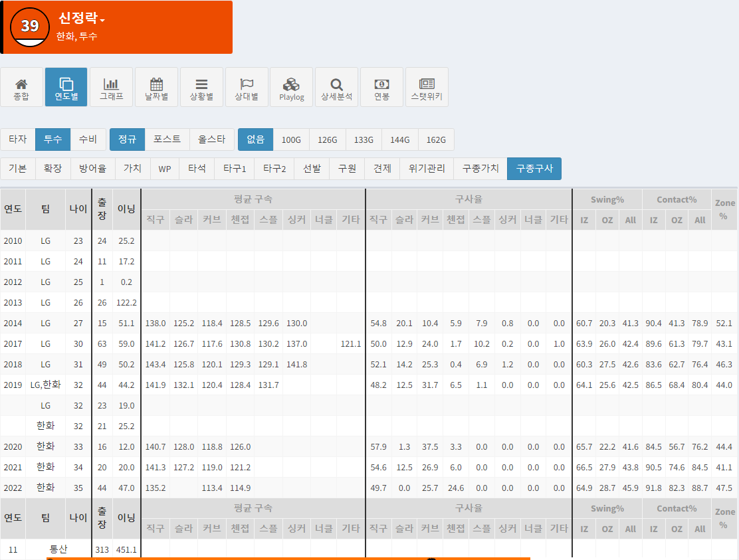Switch to 타자 batter stats
Viewport: 739px width, 560px height.
(18, 140)
